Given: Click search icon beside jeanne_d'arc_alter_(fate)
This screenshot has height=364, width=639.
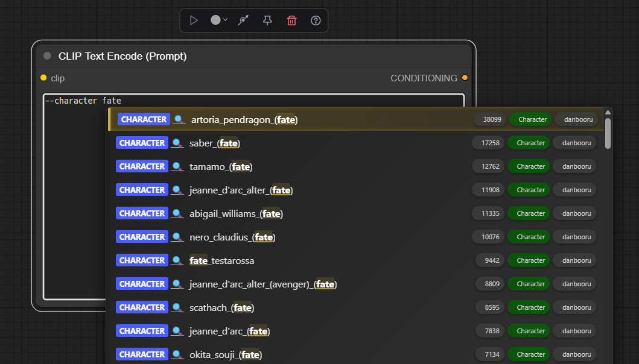Looking at the screenshot, I should pos(177,190).
